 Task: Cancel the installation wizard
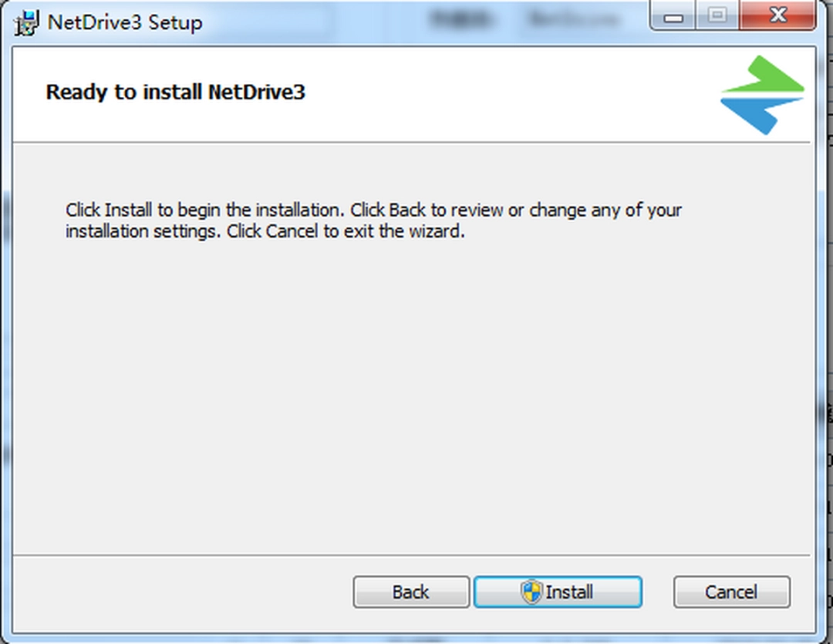click(730, 592)
